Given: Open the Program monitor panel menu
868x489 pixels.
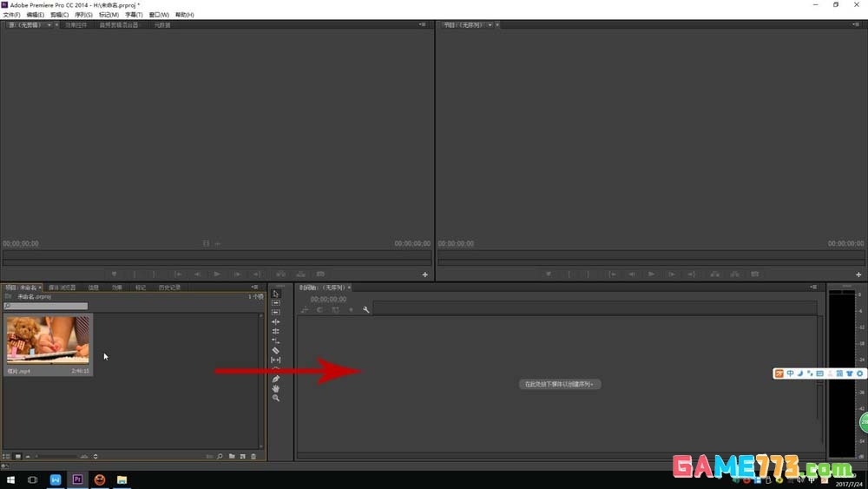Looking at the screenshot, I should [856, 24].
